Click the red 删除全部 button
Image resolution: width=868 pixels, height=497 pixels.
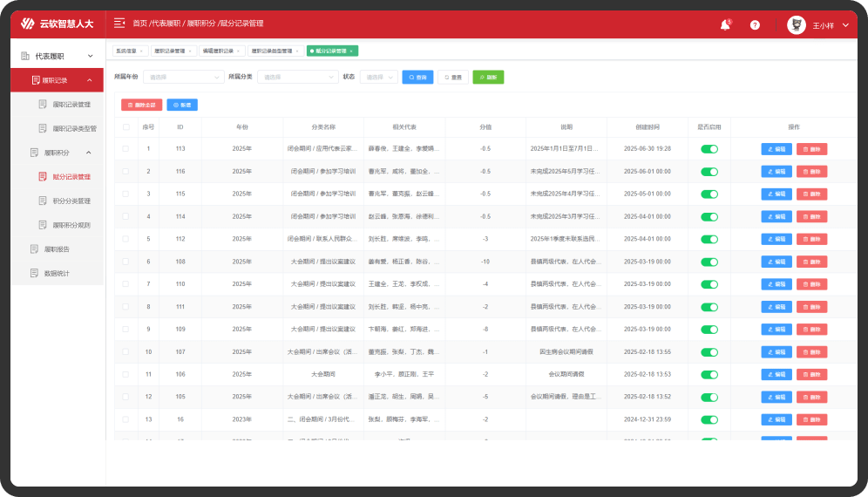pyautogui.click(x=141, y=105)
